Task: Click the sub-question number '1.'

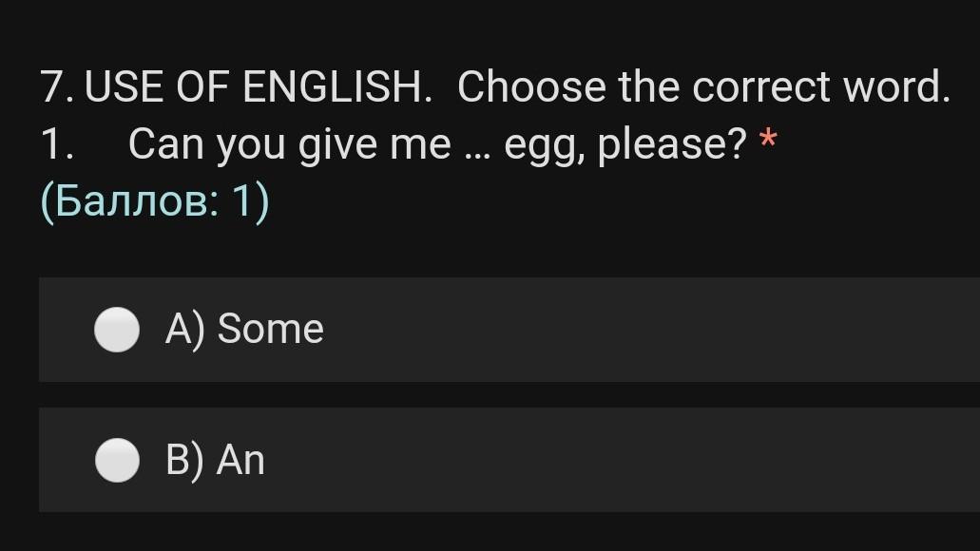Action: click(x=55, y=145)
